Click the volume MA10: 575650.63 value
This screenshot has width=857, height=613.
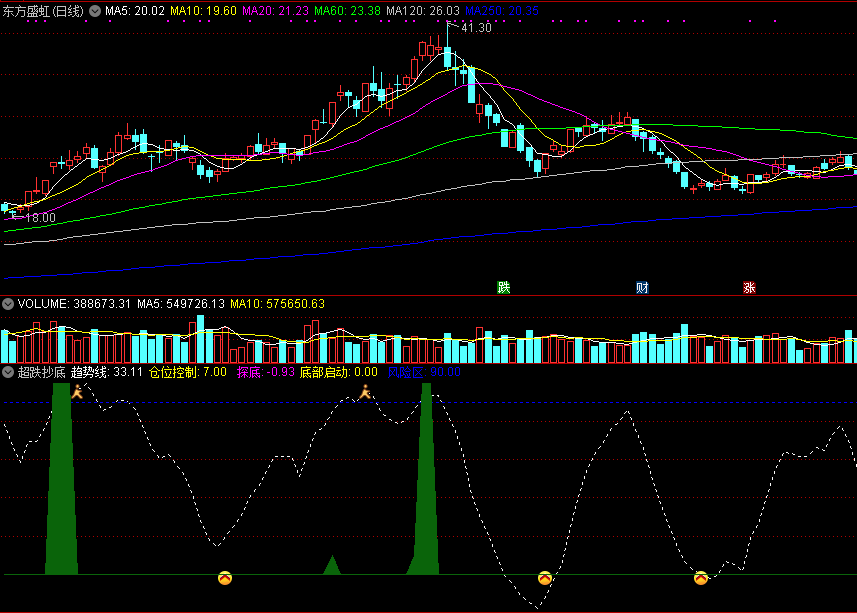[278, 304]
